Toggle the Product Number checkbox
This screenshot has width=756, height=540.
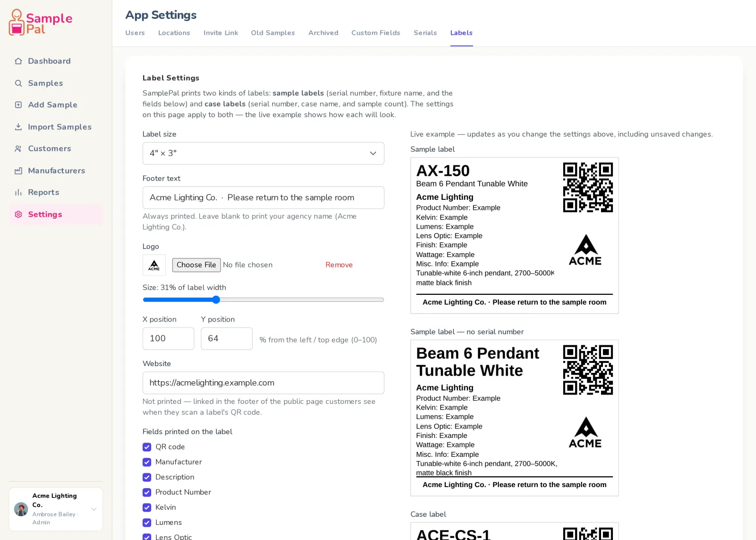click(x=147, y=492)
